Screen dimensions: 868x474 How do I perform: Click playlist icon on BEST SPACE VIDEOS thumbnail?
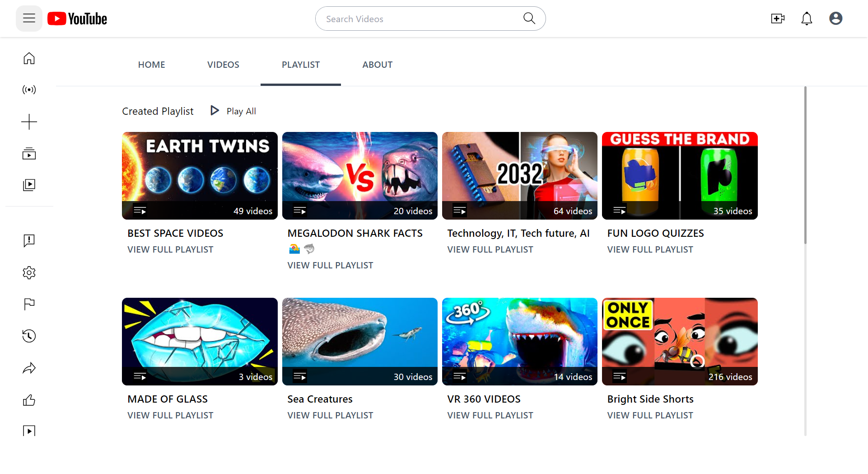[140, 211]
